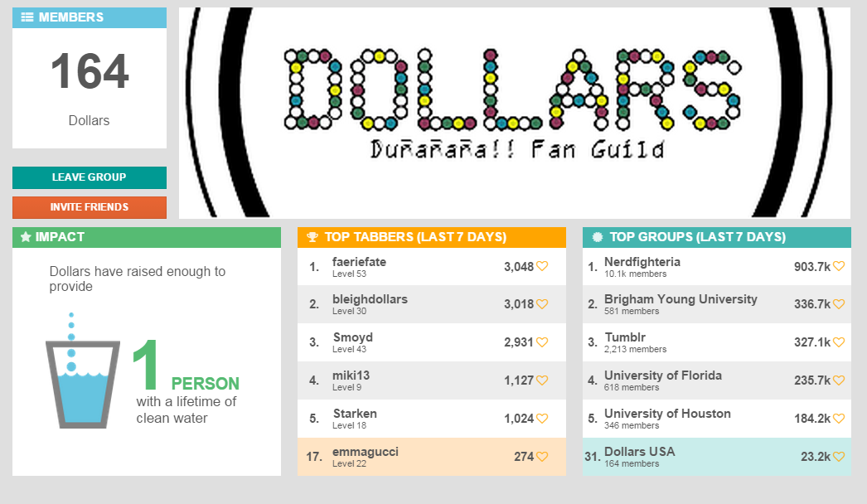Select the Tumblr group entry
This screenshot has width=867, height=504.
[717, 342]
